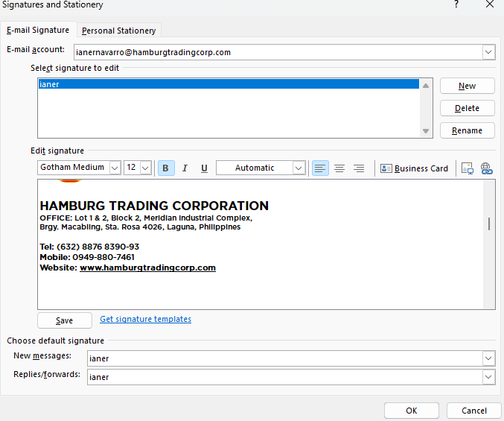
Task: Open Get signature templates link
Action: [x=146, y=319]
